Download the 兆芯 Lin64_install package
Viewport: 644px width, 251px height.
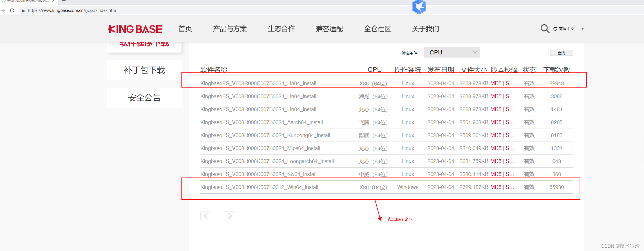(258, 109)
